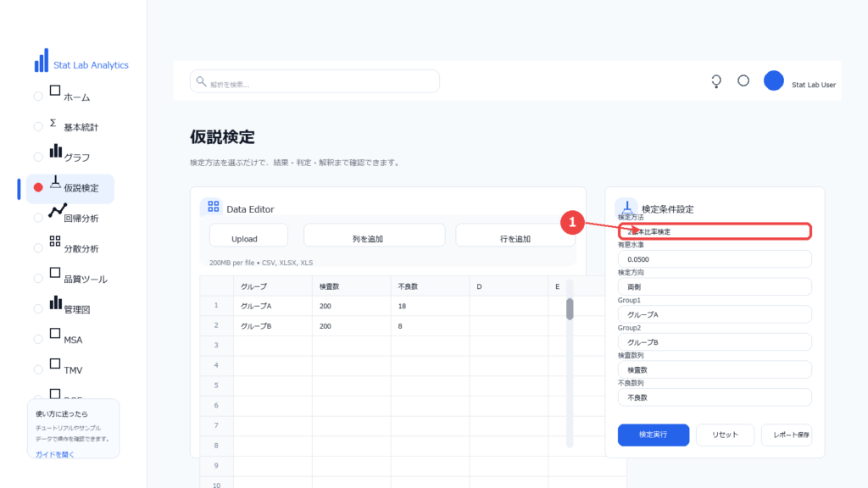The height and width of the screenshot is (488, 868).
Task: Click the search magnifier icon
Action: coord(201,81)
